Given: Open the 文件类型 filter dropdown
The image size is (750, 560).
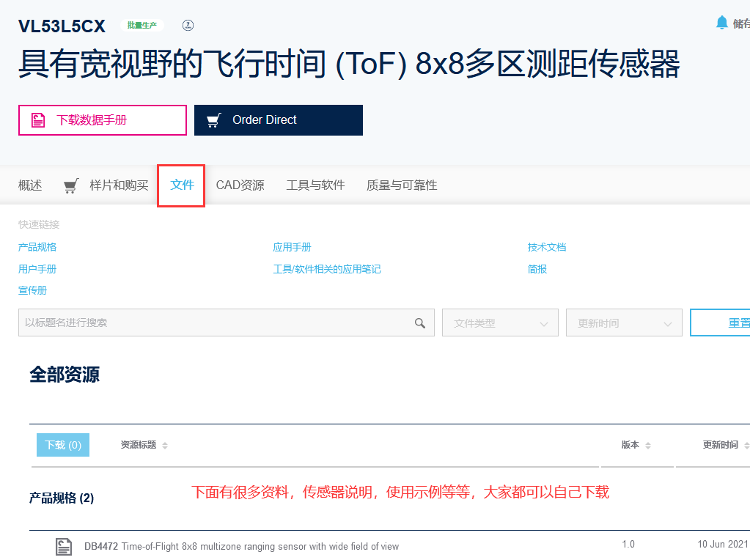Looking at the screenshot, I should pos(500,323).
